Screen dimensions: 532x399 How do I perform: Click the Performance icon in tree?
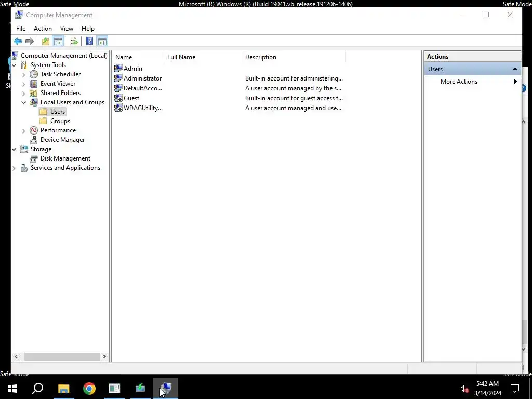click(34, 130)
